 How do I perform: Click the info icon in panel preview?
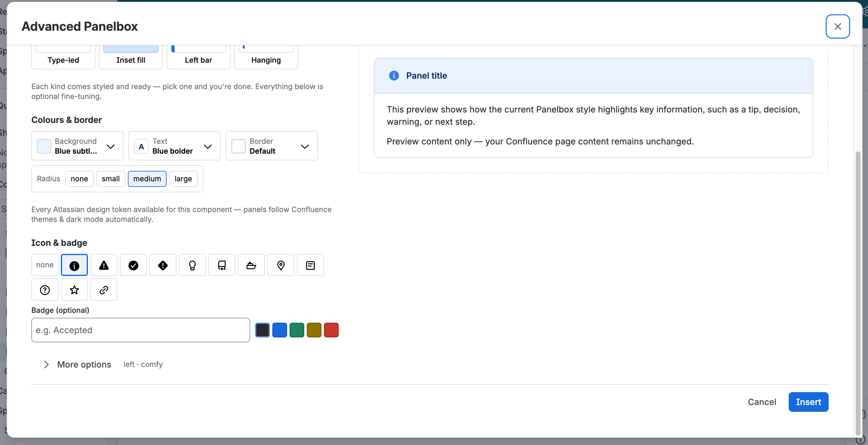click(393, 76)
